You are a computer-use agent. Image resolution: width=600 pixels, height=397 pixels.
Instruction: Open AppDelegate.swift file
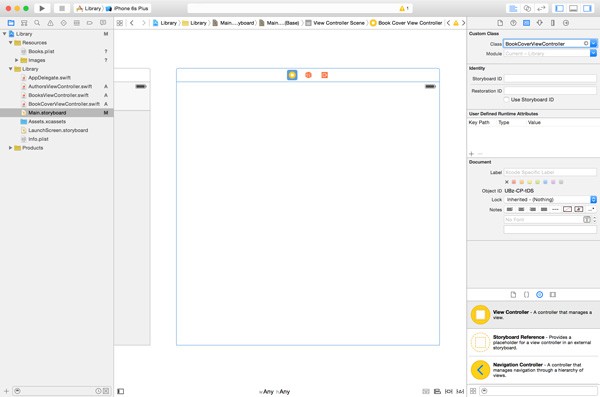coord(49,78)
